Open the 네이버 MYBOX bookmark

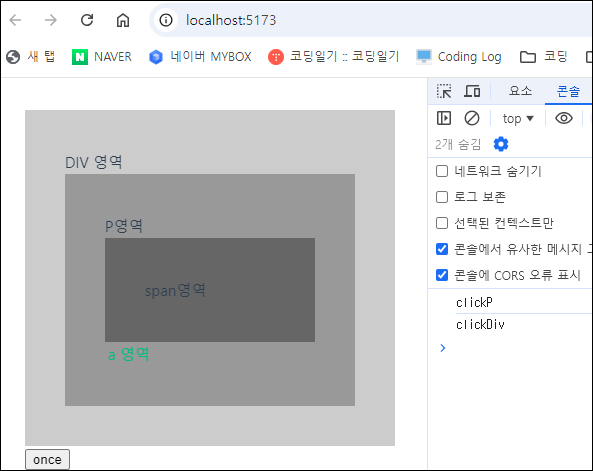200,57
